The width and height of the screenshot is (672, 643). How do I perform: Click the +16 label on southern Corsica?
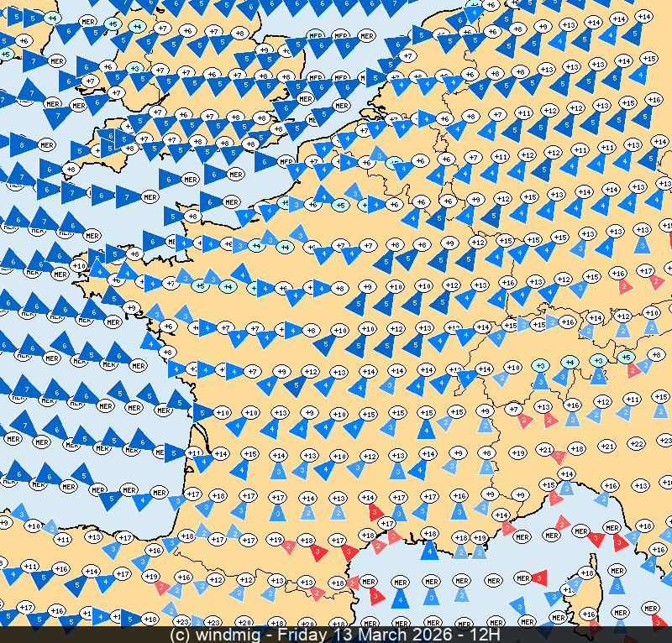pos(589,614)
